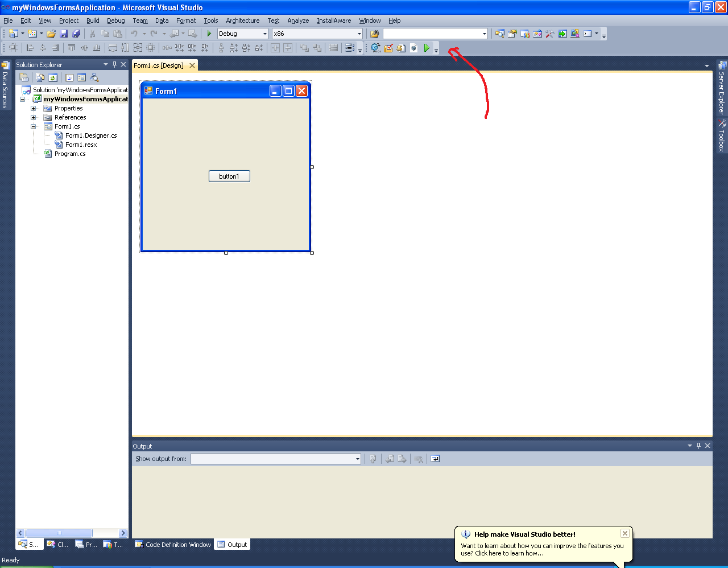Click the Add New Item toolbar icon
Image resolution: width=728 pixels, height=568 pixels.
point(32,34)
